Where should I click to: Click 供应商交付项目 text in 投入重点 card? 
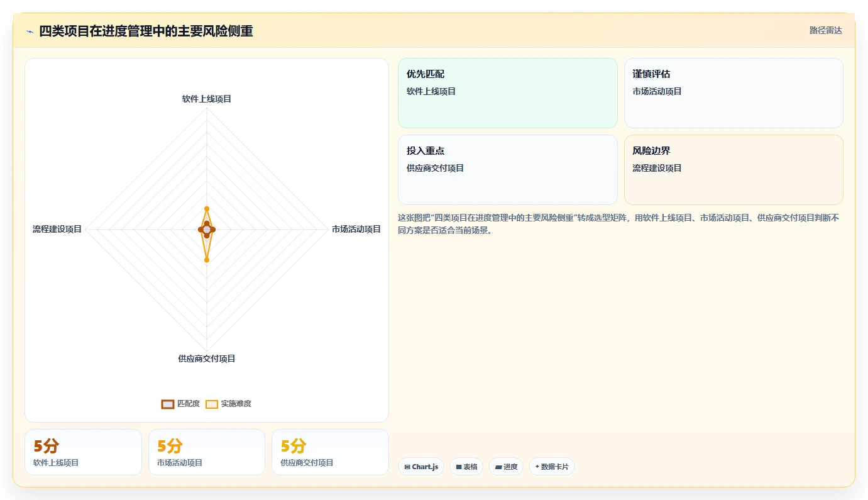435,168
